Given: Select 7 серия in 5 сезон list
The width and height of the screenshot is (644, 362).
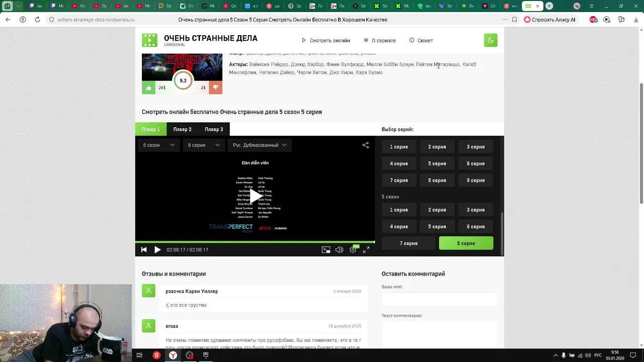Looking at the screenshot, I should (409, 243).
